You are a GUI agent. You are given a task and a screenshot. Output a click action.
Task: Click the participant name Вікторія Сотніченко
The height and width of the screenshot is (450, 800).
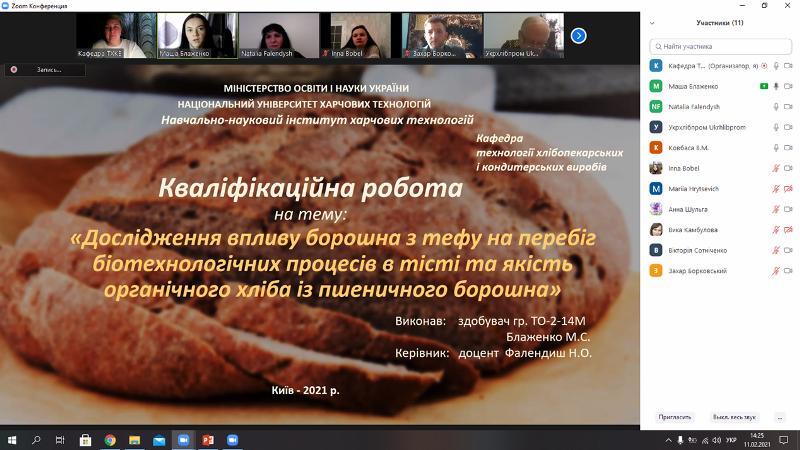pyautogui.click(x=697, y=251)
